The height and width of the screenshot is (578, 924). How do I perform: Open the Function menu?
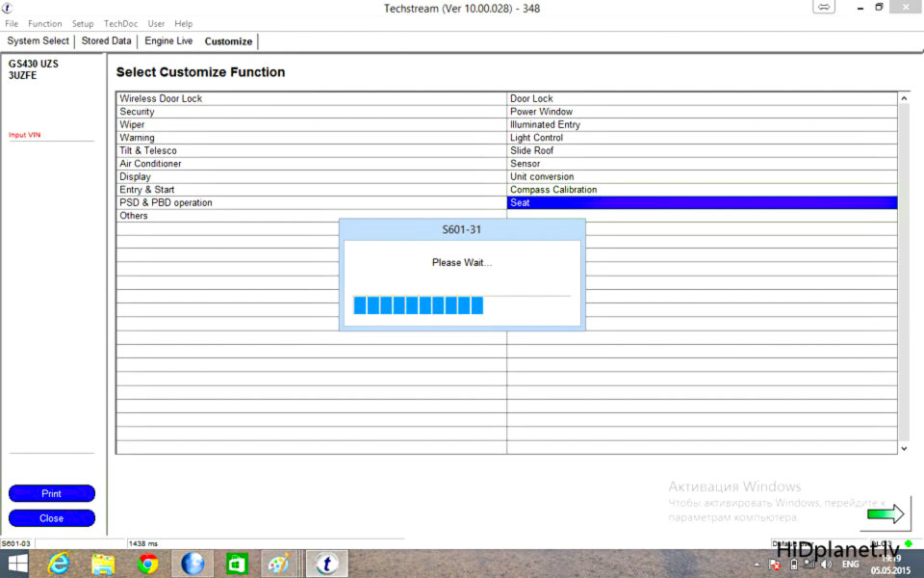click(44, 24)
